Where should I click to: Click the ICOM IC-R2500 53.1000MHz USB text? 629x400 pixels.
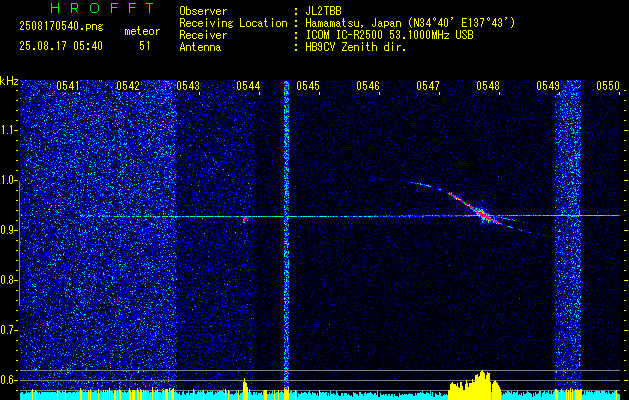point(389,35)
